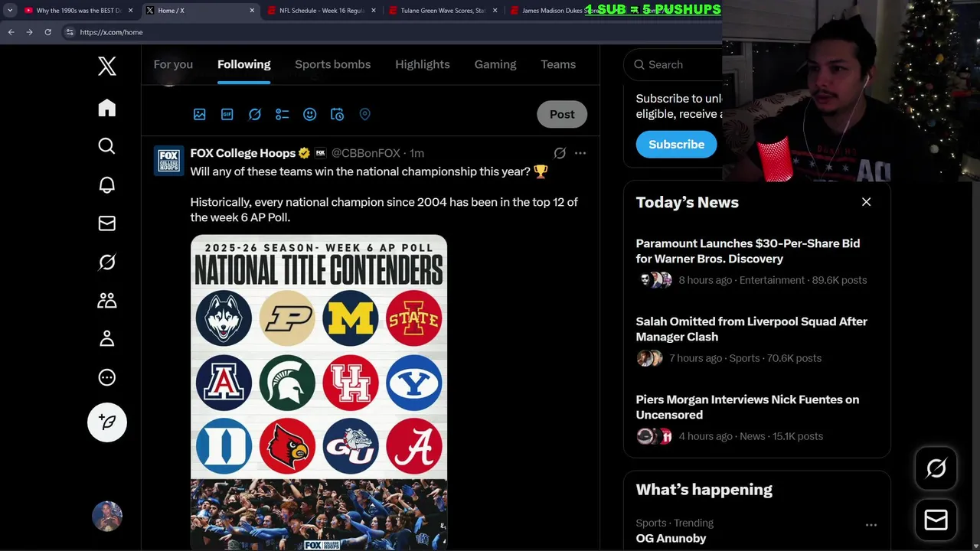The image size is (980, 551).
Task: Click @CBBonFOX handle
Action: [x=365, y=153]
